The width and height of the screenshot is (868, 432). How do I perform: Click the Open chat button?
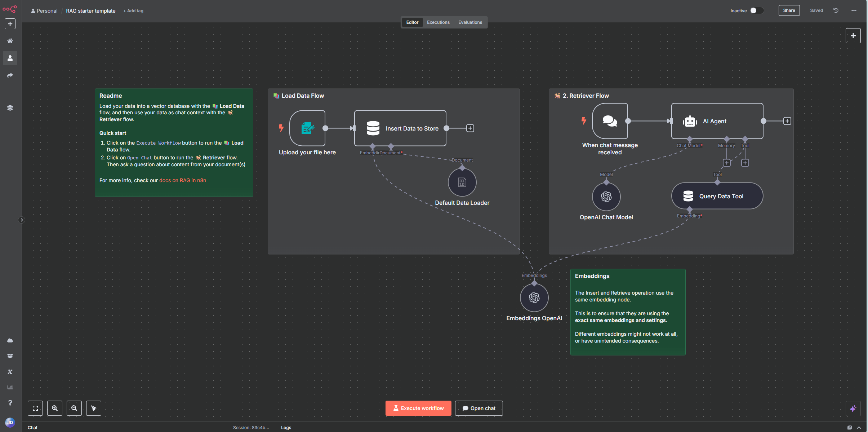click(x=479, y=408)
